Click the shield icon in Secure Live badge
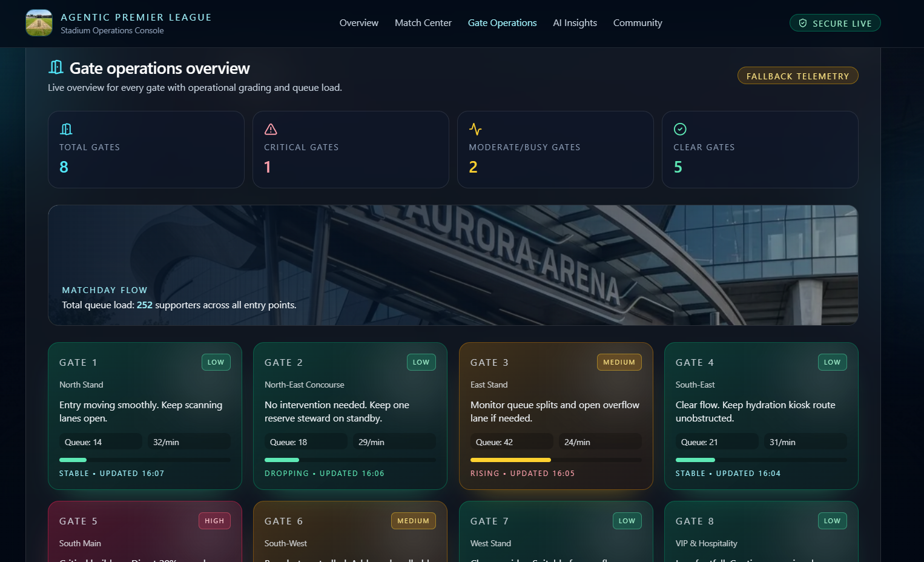 (x=803, y=23)
